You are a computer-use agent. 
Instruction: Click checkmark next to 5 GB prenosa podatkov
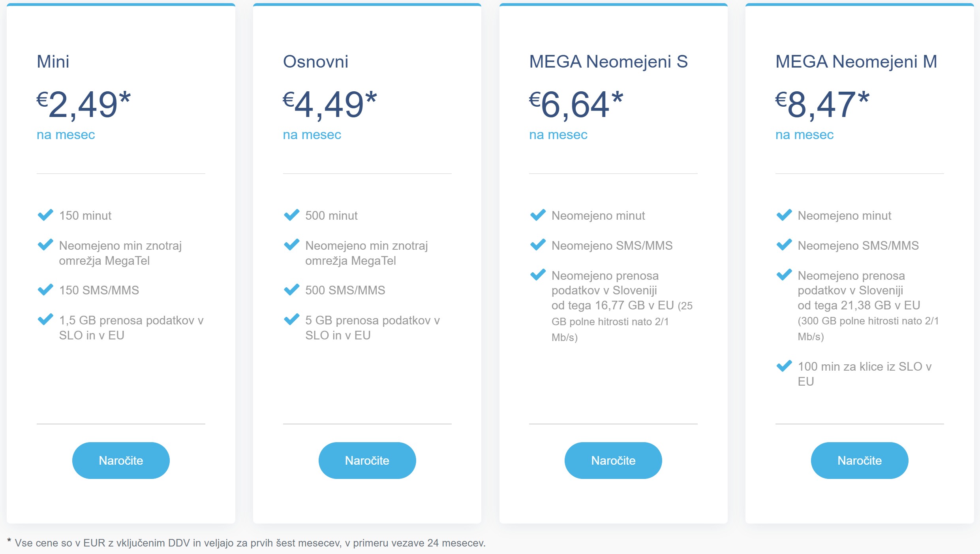[291, 319]
